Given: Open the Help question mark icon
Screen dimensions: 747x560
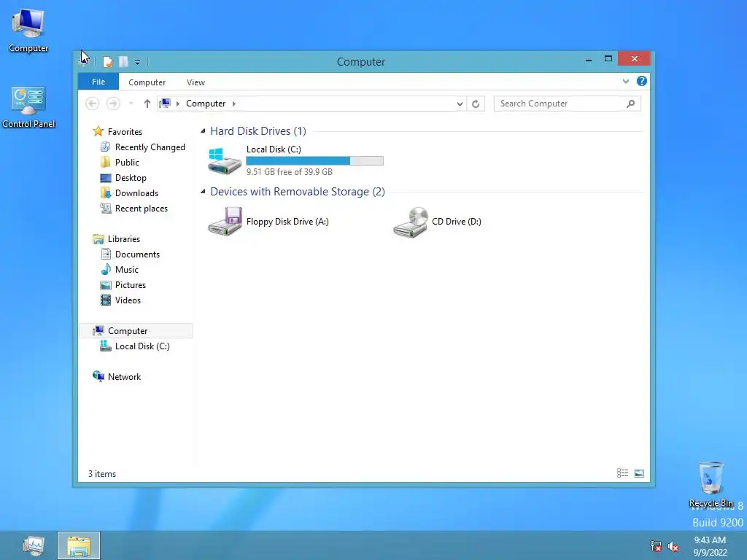Looking at the screenshot, I should pos(642,81).
